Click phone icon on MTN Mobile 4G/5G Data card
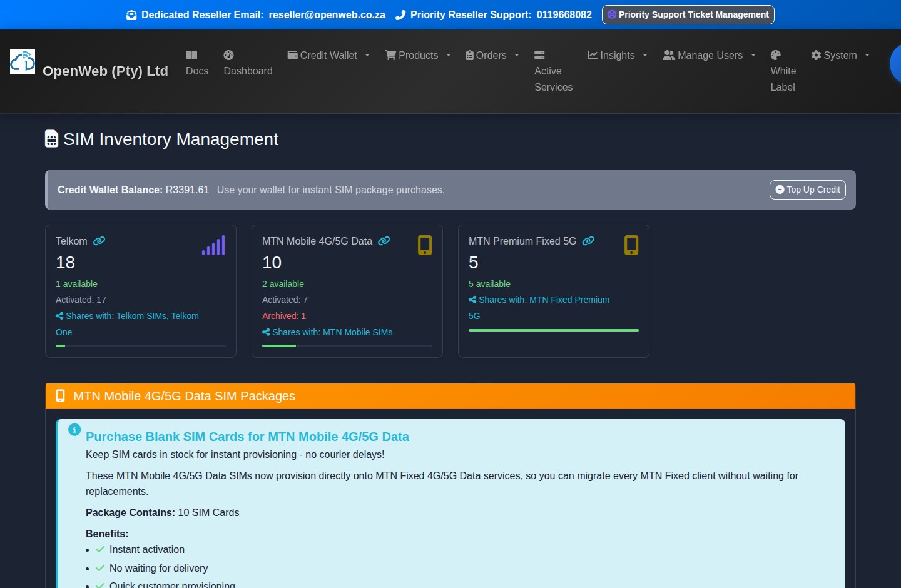The image size is (901, 588). pos(425,245)
